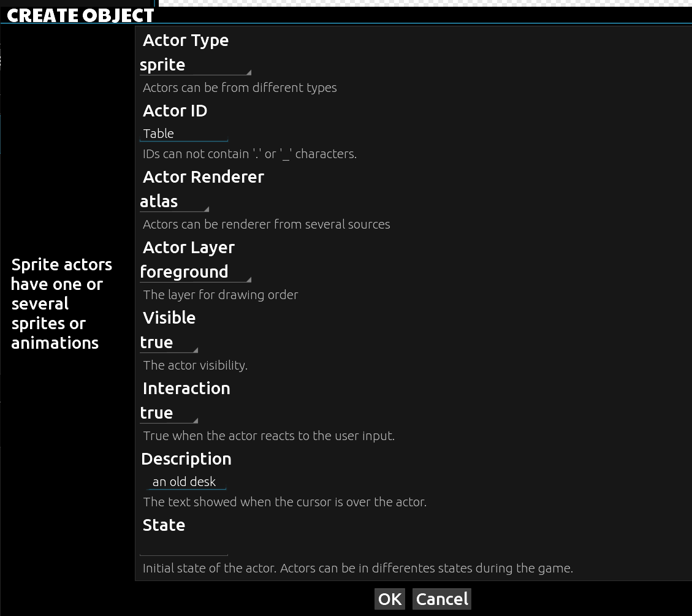Click the State section heading
This screenshot has height=616, width=692.
coord(164,525)
